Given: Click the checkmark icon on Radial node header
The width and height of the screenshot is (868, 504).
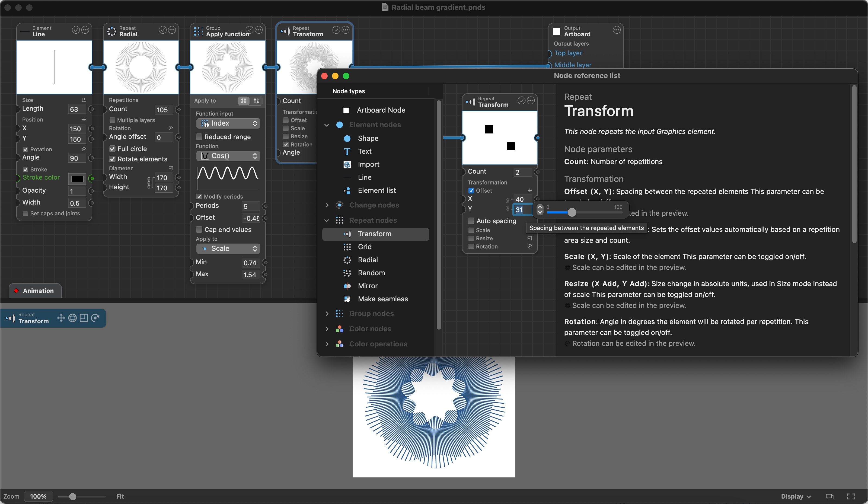Looking at the screenshot, I should 162,30.
